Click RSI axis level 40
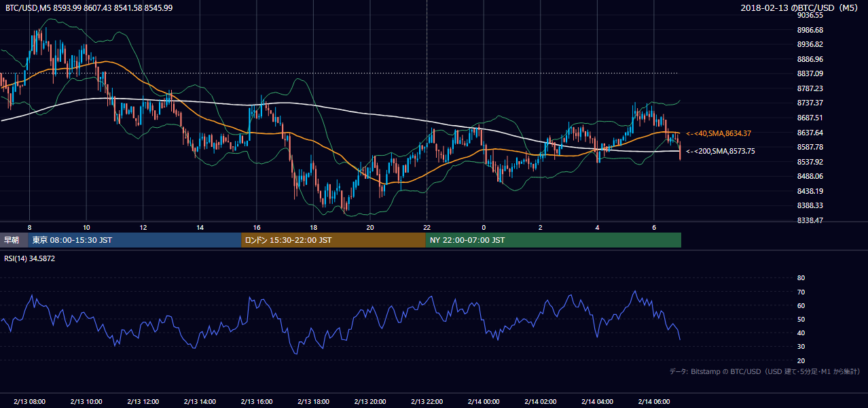Viewport: 868px width, 408px height. pyautogui.click(x=801, y=333)
